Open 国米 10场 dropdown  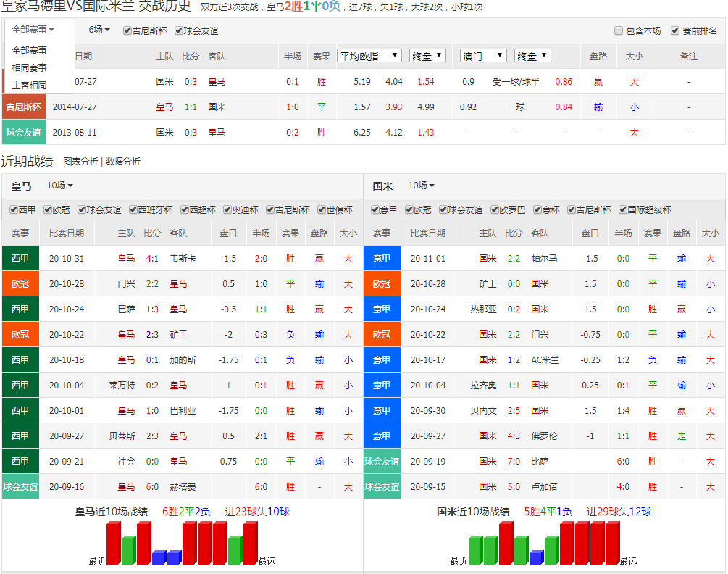click(x=421, y=186)
